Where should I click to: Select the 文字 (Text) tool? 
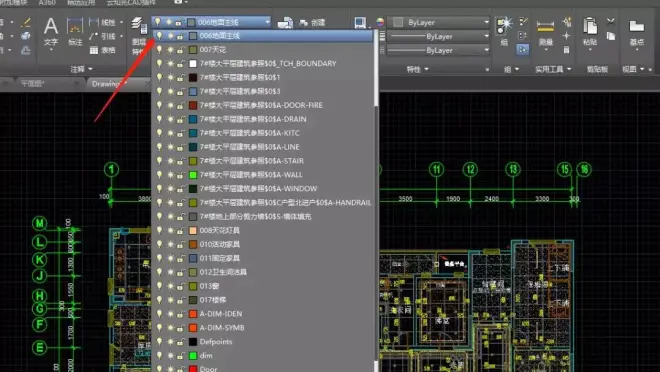coord(51,32)
